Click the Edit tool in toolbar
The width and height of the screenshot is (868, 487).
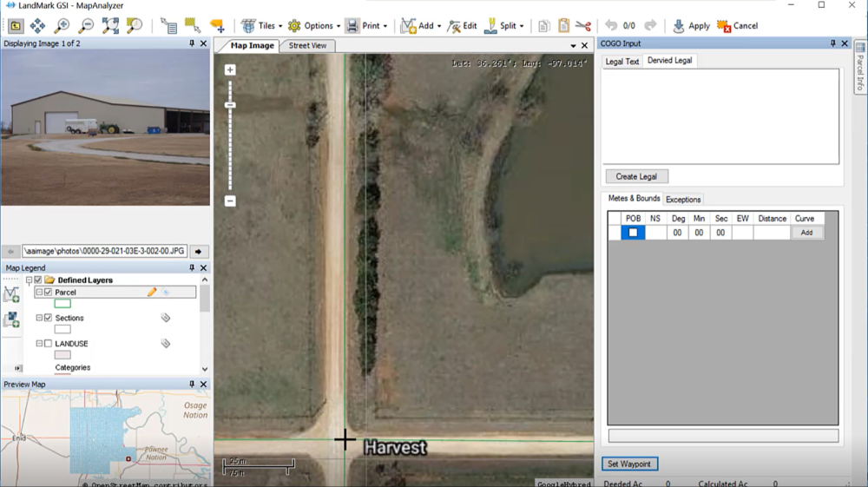(x=463, y=25)
